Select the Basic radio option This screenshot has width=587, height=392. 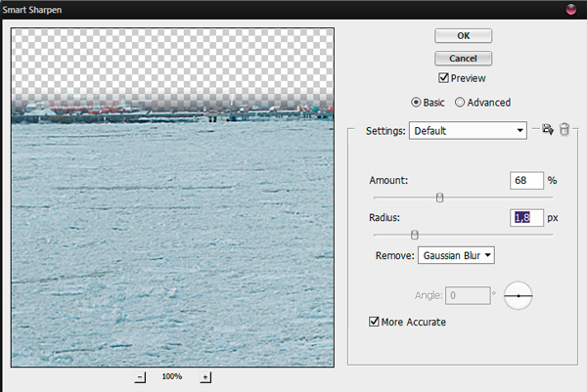coord(416,102)
